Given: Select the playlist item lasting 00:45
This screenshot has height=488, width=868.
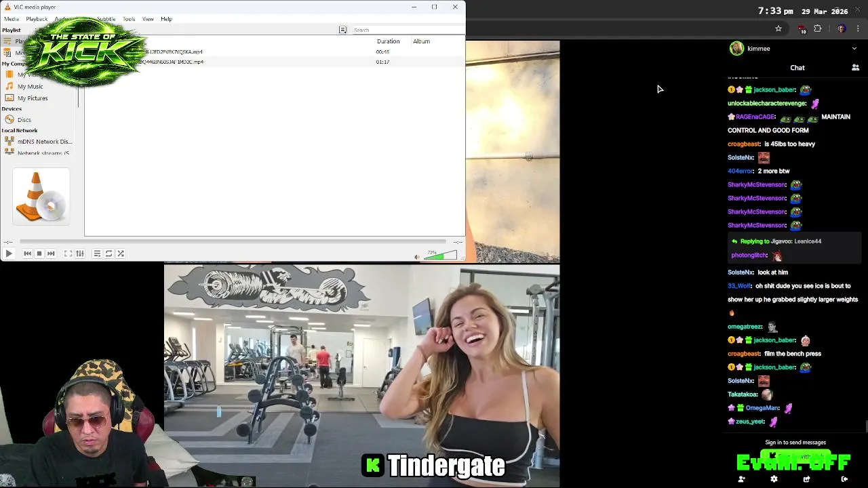Looking at the screenshot, I should coord(275,52).
